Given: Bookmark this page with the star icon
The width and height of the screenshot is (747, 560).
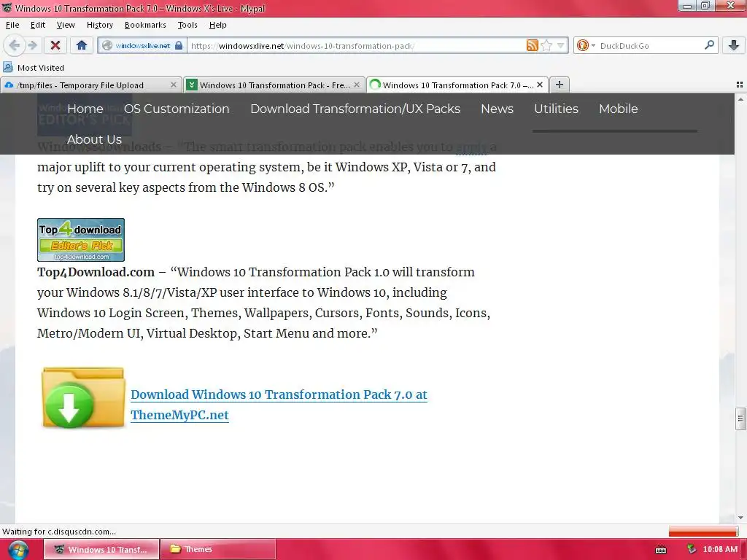Looking at the screenshot, I should pos(546,45).
